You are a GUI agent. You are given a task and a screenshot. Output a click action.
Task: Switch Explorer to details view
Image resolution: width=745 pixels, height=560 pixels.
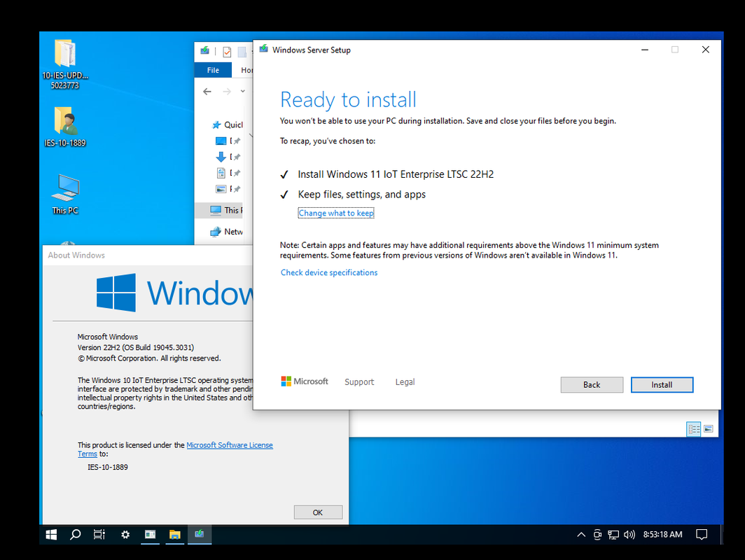coord(694,429)
